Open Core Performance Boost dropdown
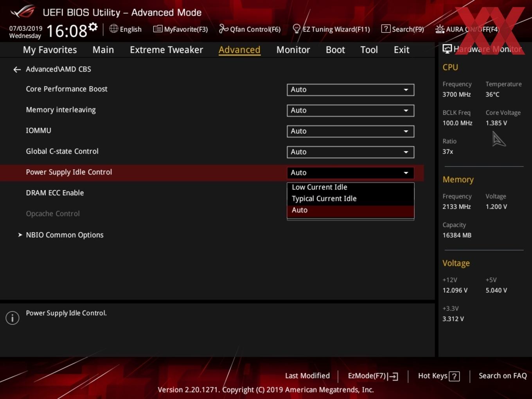Screen dimensions: 532x399 click(350, 90)
